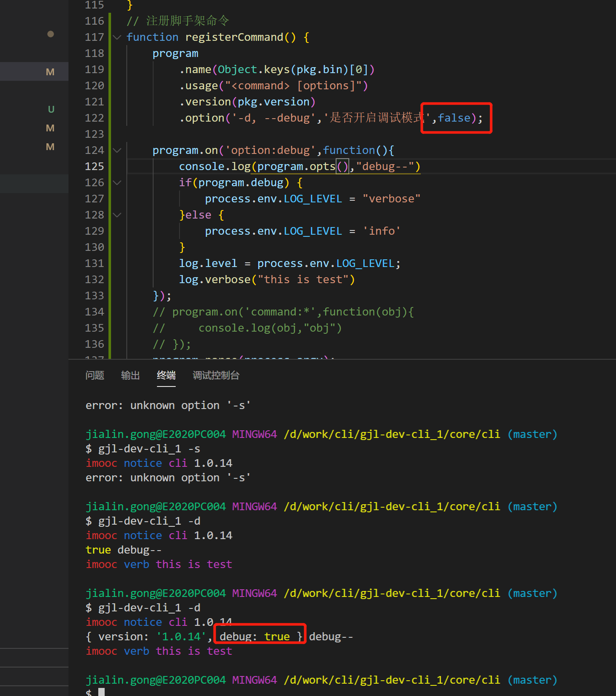This screenshot has height=696, width=616.
Task: Collapse the program.on option:debug fold arrow
Action: [117, 151]
